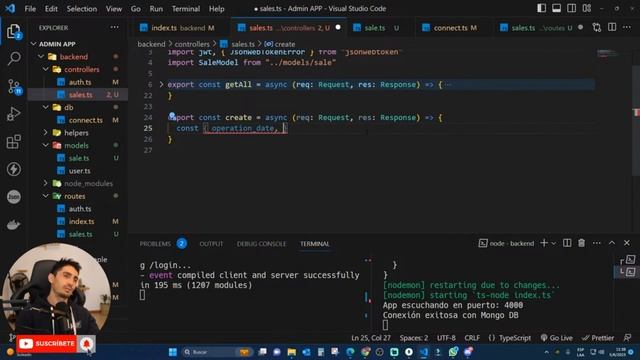The width and height of the screenshot is (640, 360).
Task: Switch to the index.ts backend tab
Action: click(177, 28)
